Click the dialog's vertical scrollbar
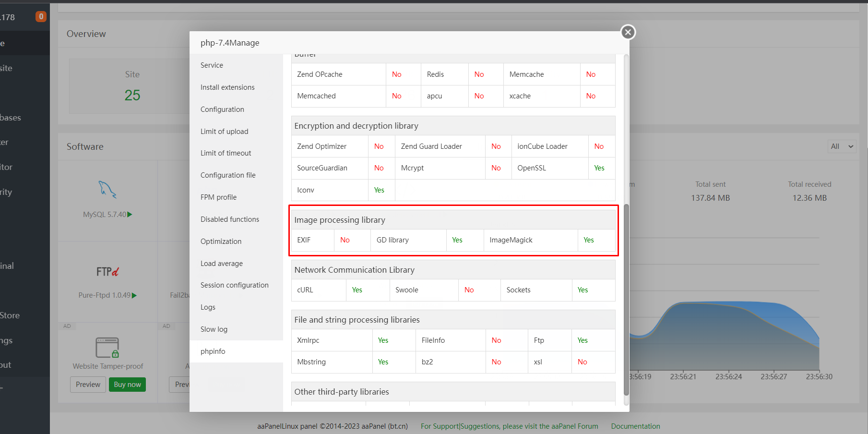The height and width of the screenshot is (434, 868). (x=626, y=299)
